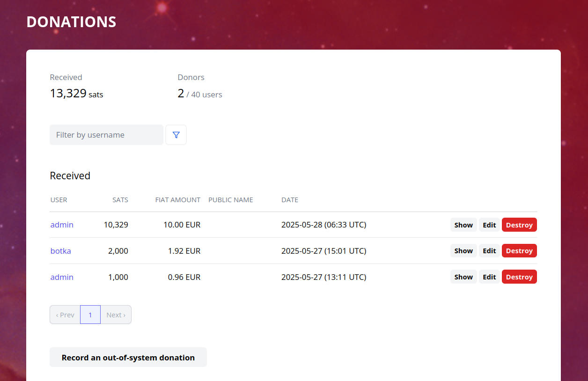Show the 10,329 sats donation

coord(463,225)
